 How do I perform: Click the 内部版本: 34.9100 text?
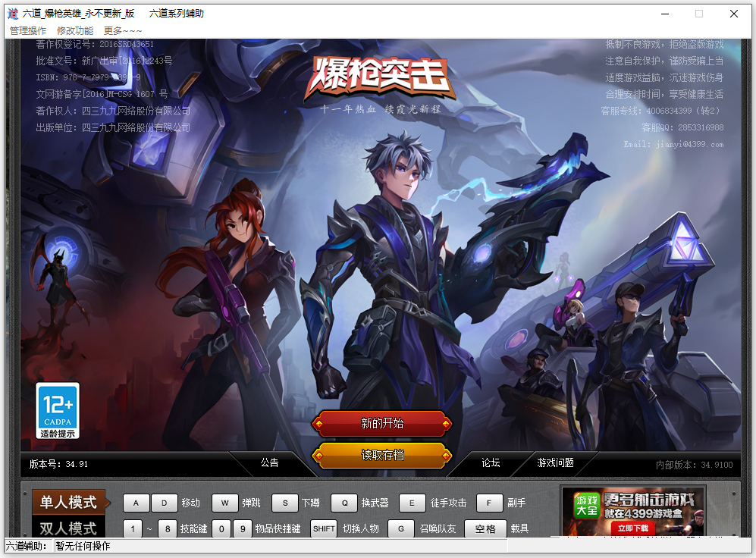tap(694, 465)
